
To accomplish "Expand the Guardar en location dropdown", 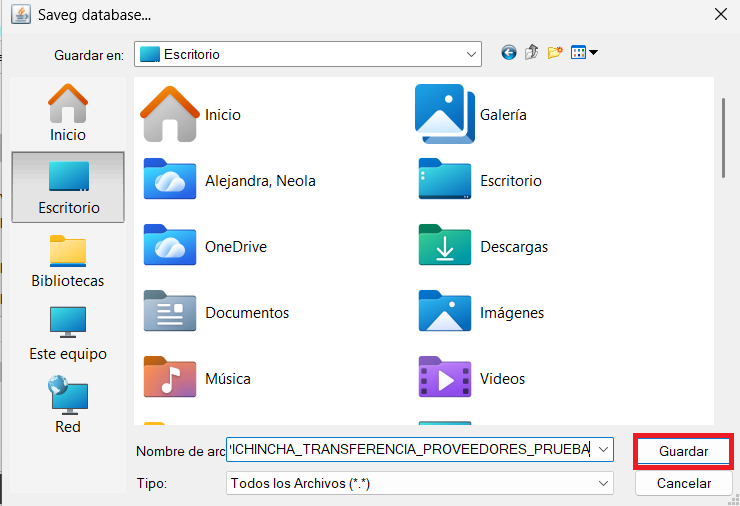I will coord(471,54).
